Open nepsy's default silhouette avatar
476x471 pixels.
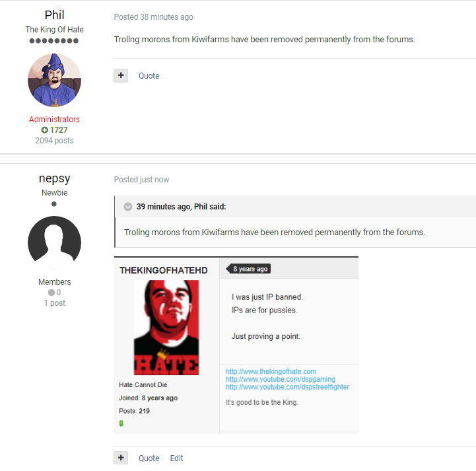pyautogui.click(x=54, y=242)
